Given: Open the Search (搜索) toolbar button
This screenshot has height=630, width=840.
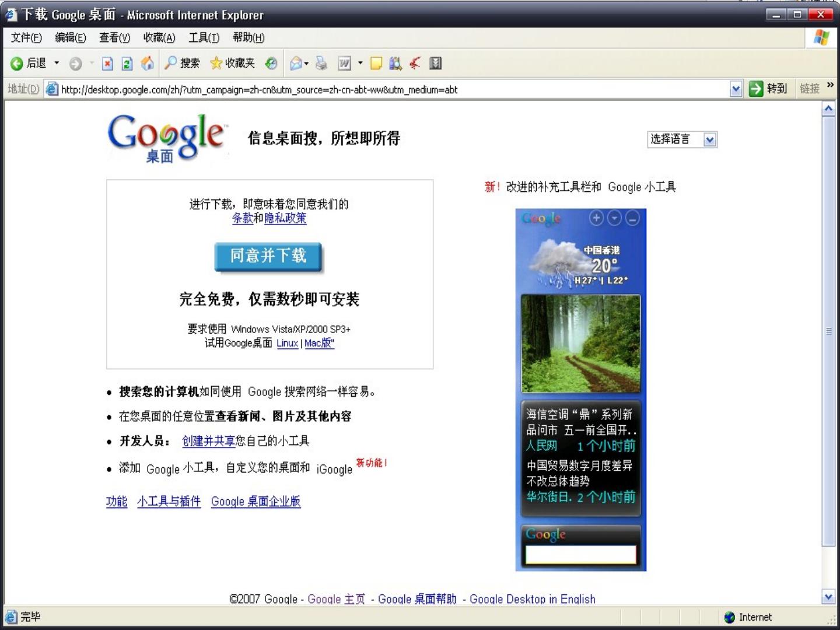Looking at the screenshot, I should [182, 63].
